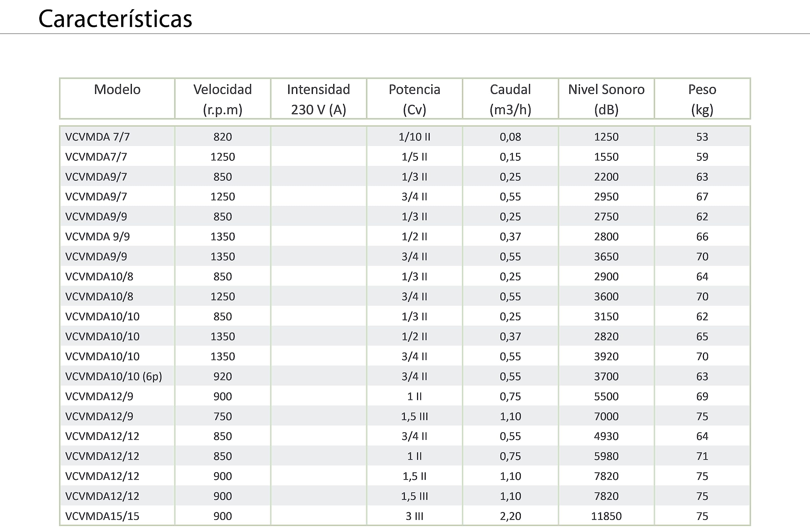Click the 920 velocity value
This screenshot has height=532, width=810.
(222, 376)
